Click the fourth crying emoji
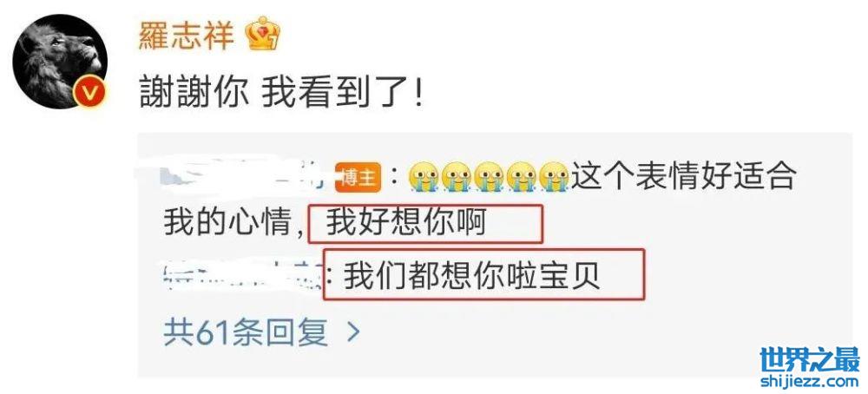868x394 pixels. pos(522,178)
